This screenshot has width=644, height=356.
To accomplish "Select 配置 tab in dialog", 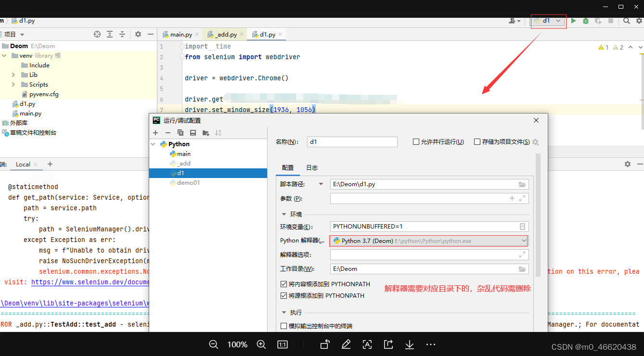I will [x=288, y=168].
